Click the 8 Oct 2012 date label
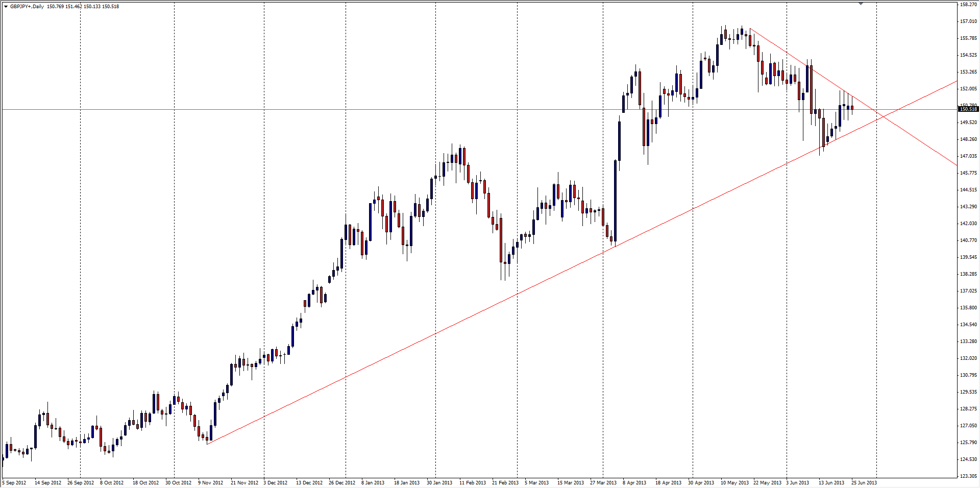The width and height of the screenshot is (980, 488). tap(112, 483)
